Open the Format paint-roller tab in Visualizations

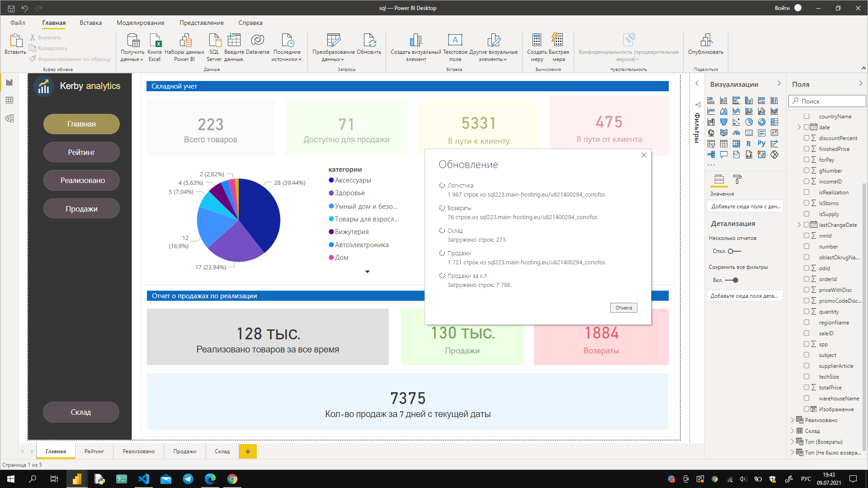coord(737,179)
